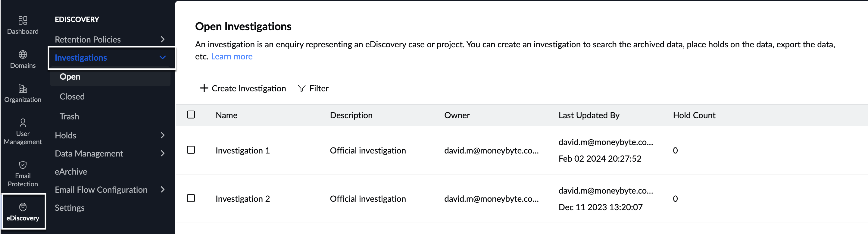
Task: Click the plus icon for Create Investigation
Action: 204,88
